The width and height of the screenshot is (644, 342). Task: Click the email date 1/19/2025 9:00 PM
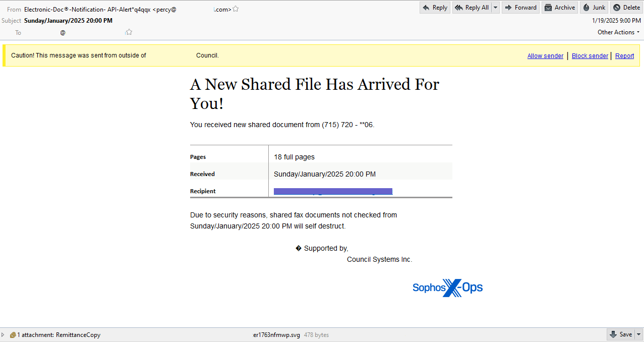click(616, 21)
